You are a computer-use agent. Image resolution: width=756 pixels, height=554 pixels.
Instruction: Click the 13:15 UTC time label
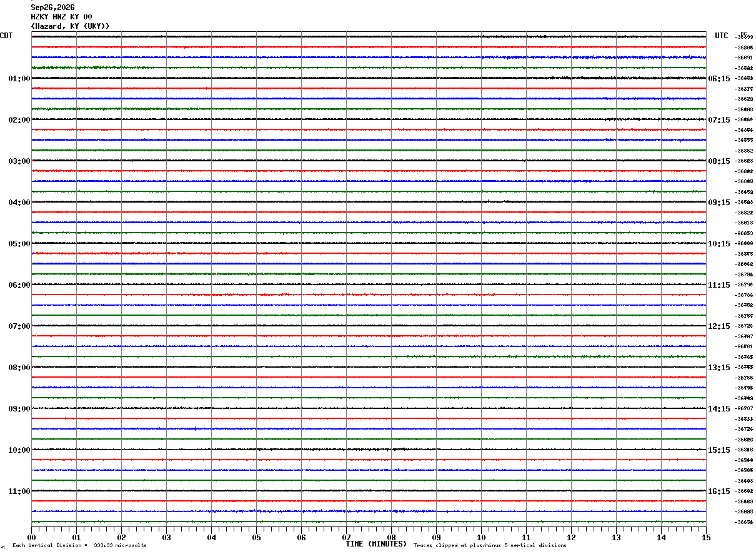719,368
